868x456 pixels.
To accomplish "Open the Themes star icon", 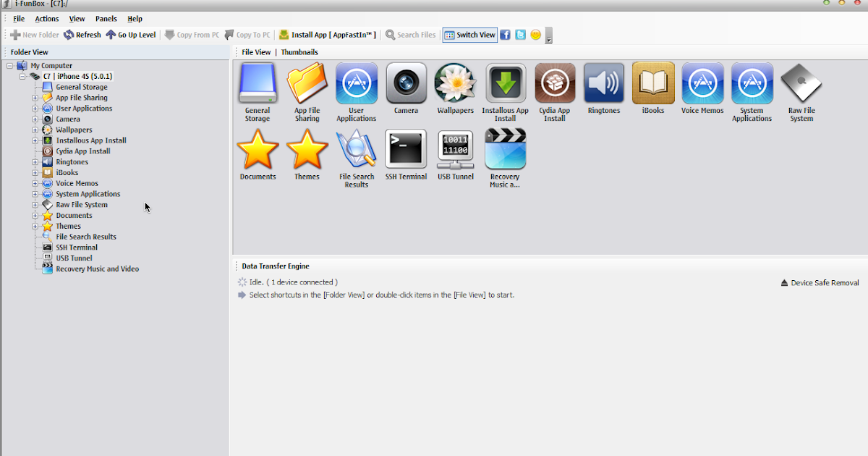I will click(307, 149).
